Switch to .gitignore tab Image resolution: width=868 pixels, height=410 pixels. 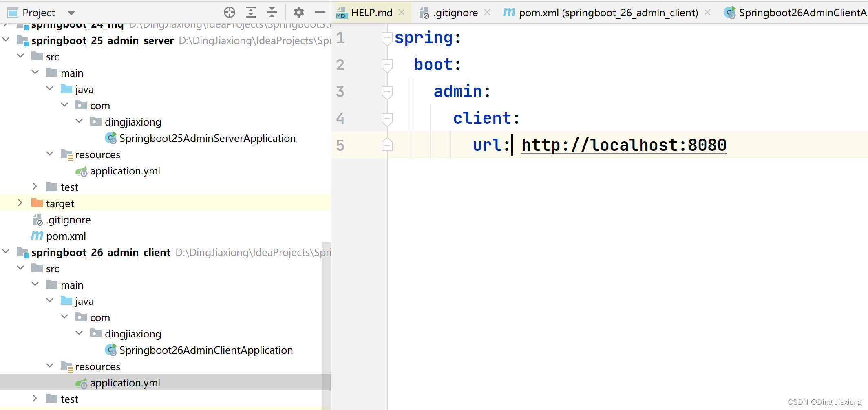point(455,13)
